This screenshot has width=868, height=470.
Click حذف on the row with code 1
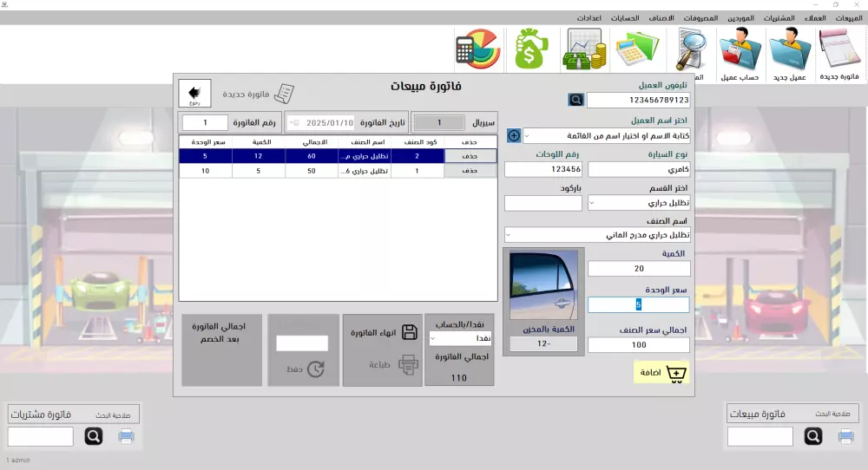pyautogui.click(x=470, y=171)
